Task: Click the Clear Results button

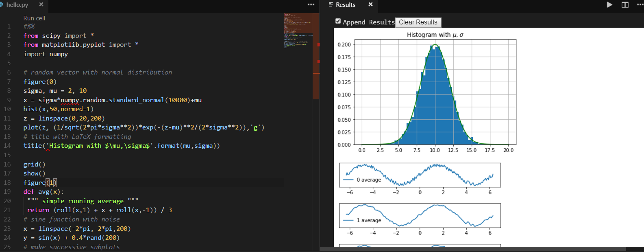Action: tap(418, 22)
